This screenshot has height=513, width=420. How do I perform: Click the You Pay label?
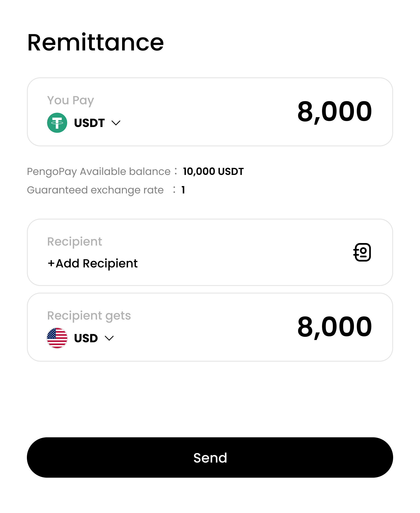tap(71, 100)
